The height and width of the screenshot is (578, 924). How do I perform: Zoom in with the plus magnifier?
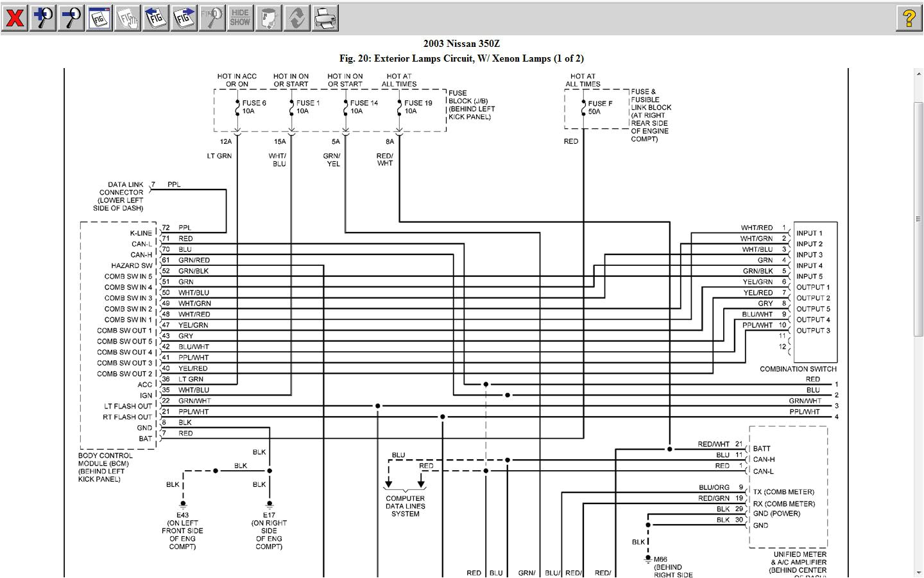point(43,18)
